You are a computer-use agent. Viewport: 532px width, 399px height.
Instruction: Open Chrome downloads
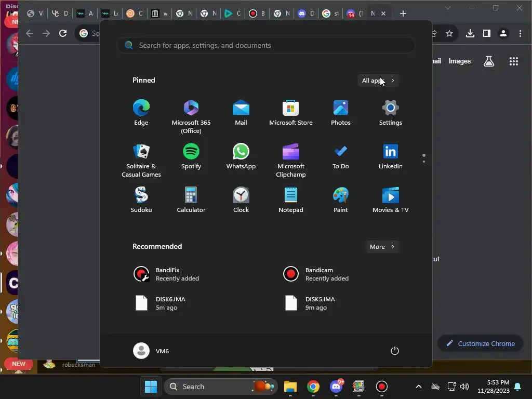pyautogui.click(x=470, y=33)
